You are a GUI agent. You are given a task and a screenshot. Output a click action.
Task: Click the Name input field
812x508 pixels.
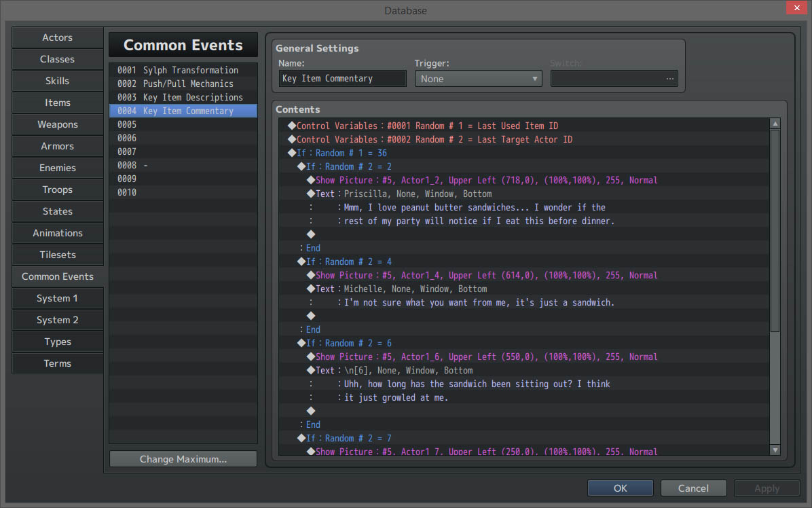pyautogui.click(x=342, y=78)
